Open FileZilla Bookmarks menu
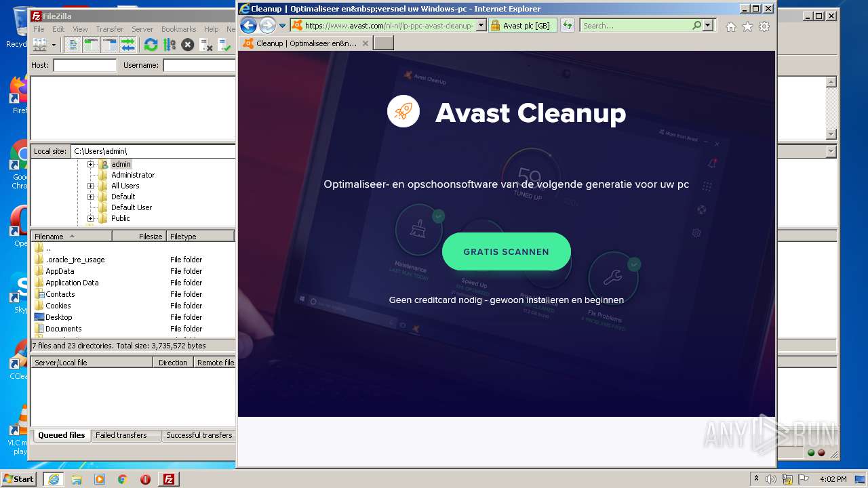Viewport: 868px width, 488px height. tap(178, 29)
